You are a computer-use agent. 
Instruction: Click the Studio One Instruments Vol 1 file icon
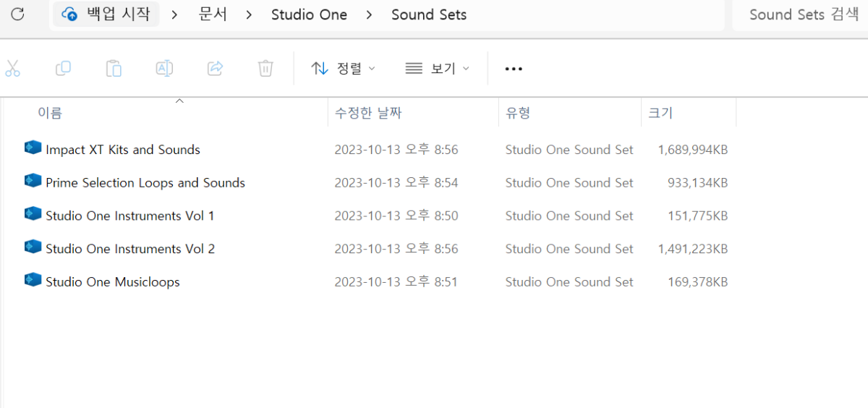pyautogui.click(x=33, y=214)
